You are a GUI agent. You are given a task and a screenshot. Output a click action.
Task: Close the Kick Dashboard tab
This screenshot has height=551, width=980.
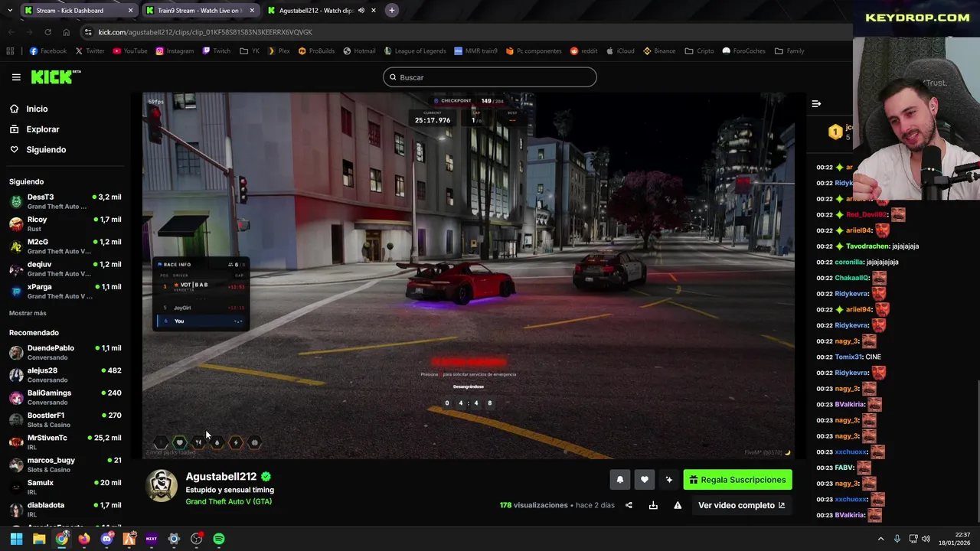click(x=130, y=11)
